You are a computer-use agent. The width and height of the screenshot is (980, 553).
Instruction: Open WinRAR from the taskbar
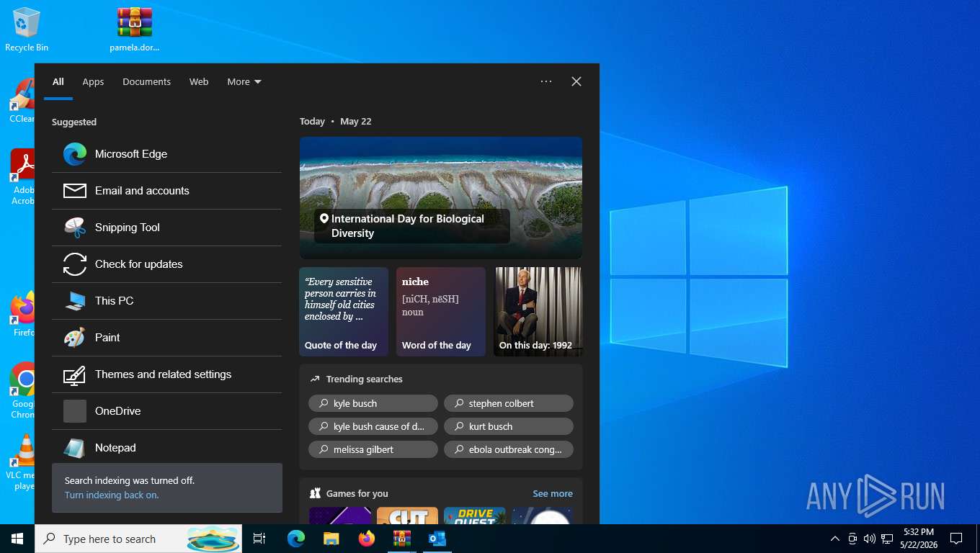click(402, 539)
